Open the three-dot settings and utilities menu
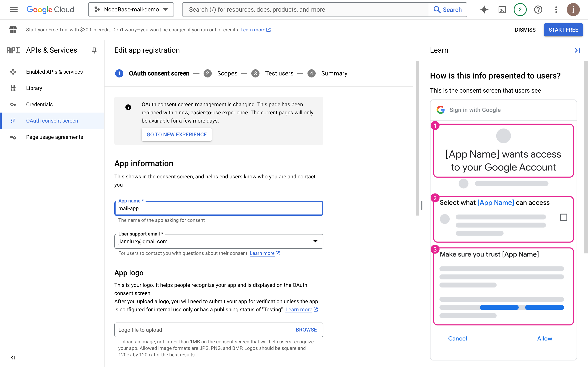Screen dimensions: 588x367 (x=556, y=9)
